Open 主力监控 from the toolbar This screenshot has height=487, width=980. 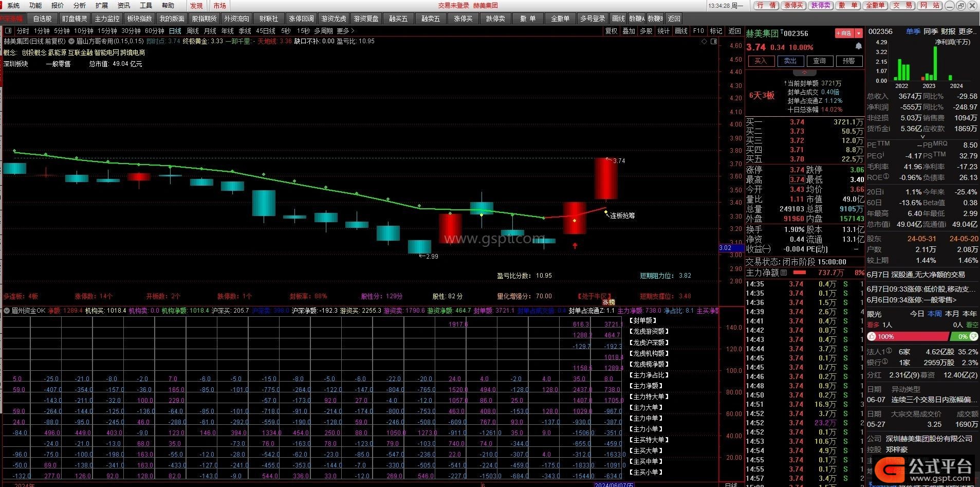tap(107, 19)
